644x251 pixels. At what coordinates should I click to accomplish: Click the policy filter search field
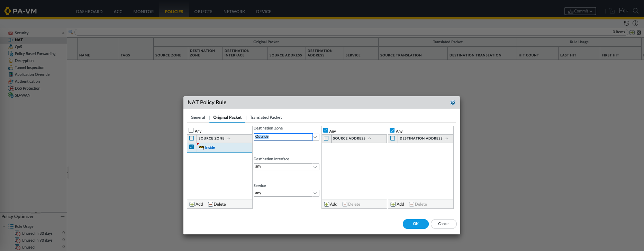(343, 32)
